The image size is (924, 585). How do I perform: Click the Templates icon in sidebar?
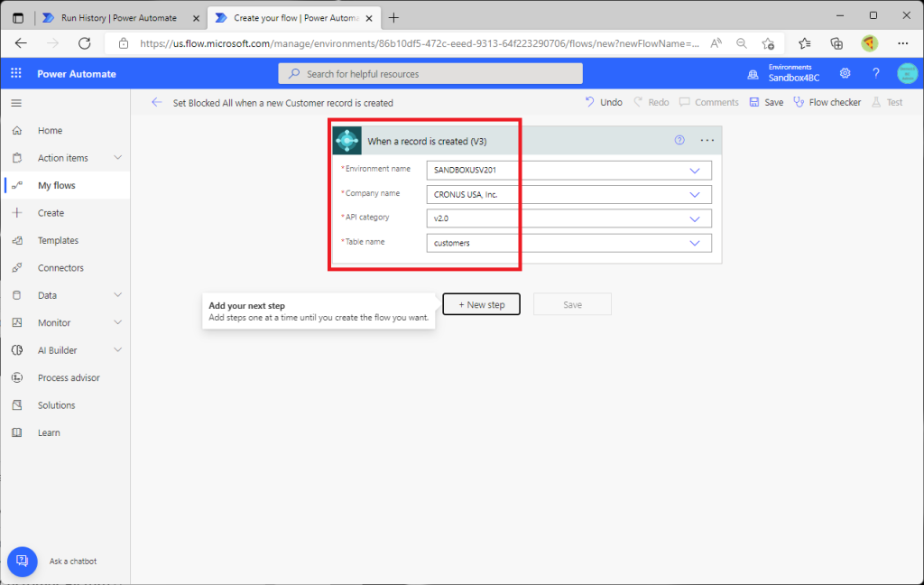point(17,240)
